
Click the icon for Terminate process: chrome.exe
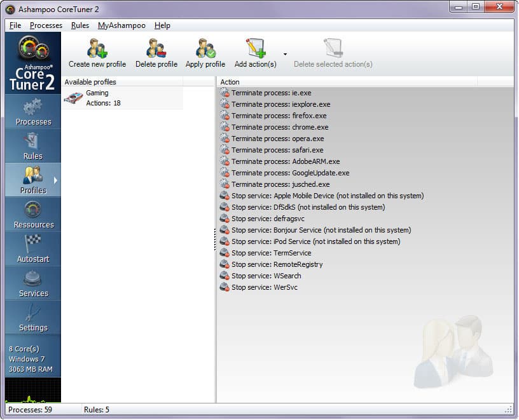click(225, 127)
